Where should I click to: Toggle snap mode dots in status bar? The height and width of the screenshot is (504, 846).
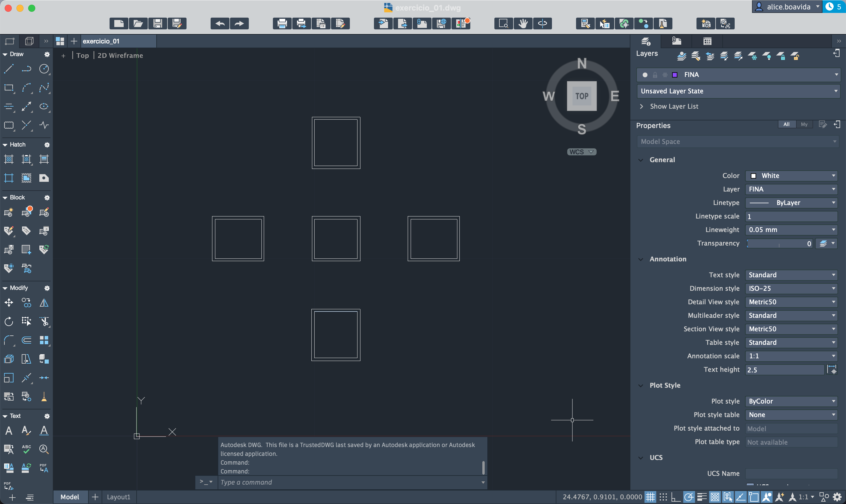pos(663,497)
